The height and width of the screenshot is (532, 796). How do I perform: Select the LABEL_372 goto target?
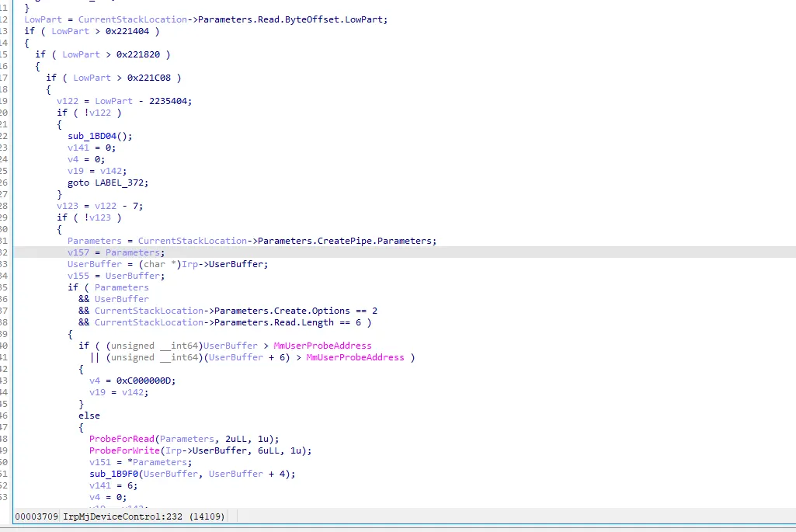click(x=120, y=183)
